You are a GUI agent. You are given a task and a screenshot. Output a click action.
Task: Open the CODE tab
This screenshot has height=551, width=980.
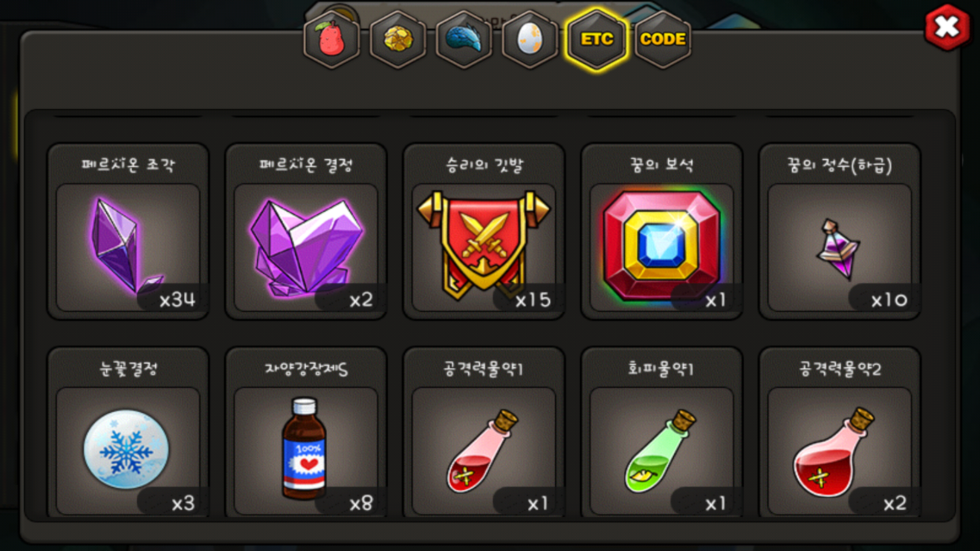pos(663,39)
